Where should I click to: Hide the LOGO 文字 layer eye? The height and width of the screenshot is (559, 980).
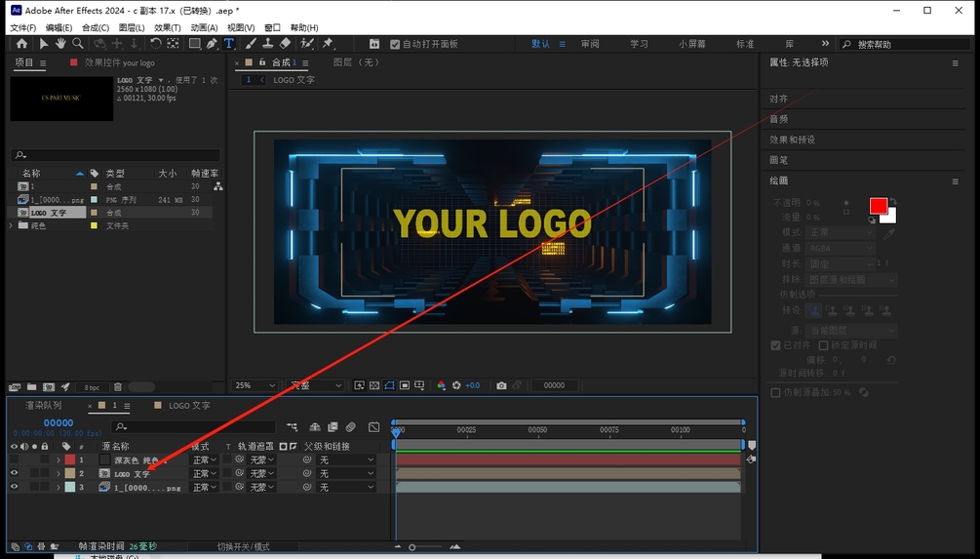pos(14,473)
